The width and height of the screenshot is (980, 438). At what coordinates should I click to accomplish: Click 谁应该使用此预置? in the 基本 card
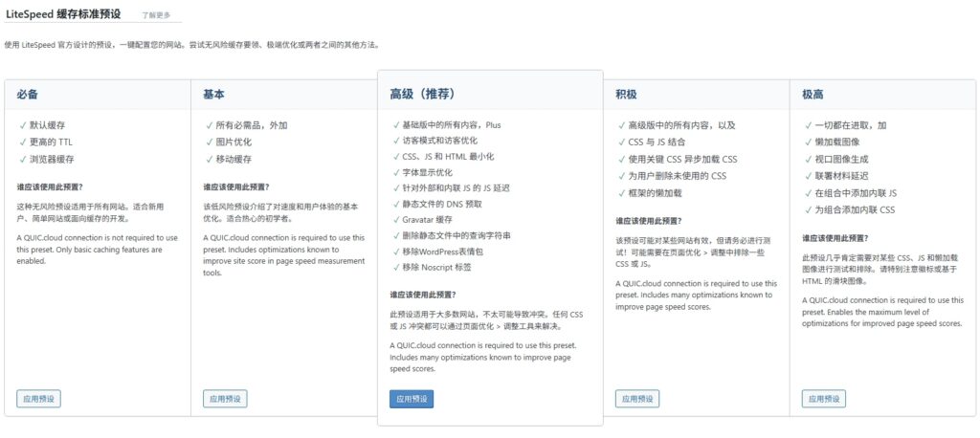coord(236,186)
